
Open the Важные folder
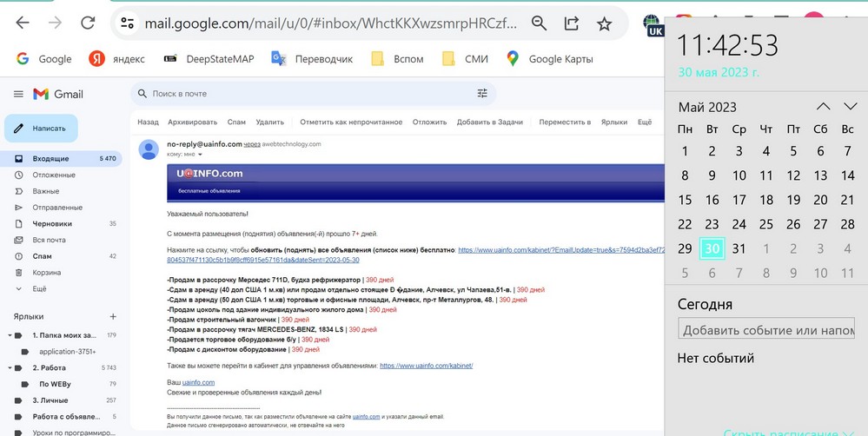click(x=61, y=191)
